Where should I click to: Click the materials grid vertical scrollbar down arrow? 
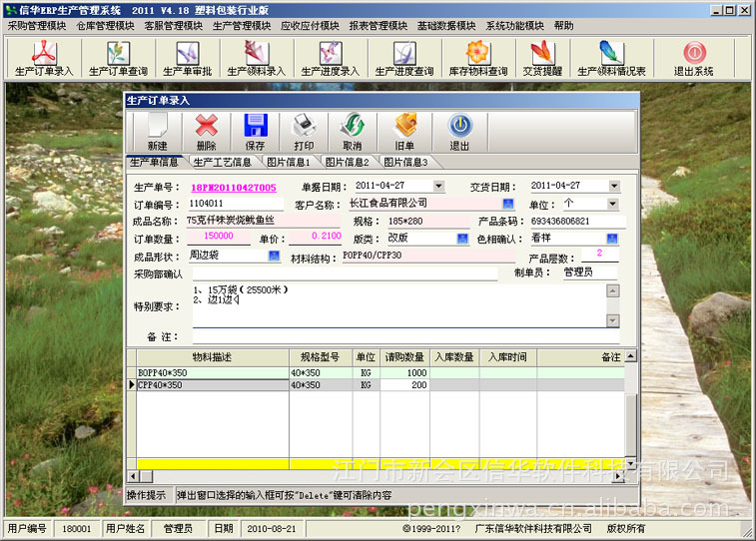click(630, 463)
